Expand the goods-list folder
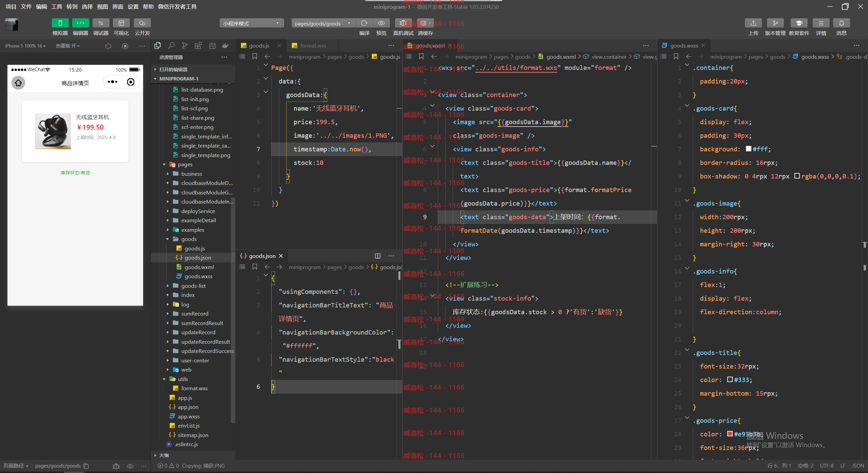This screenshot has height=473, width=868. pyautogui.click(x=193, y=286)
